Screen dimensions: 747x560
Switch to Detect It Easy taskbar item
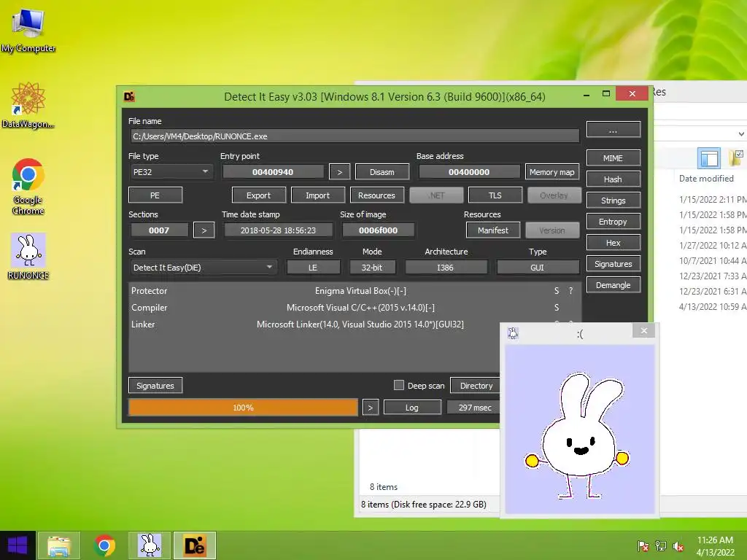click(195, 545)
